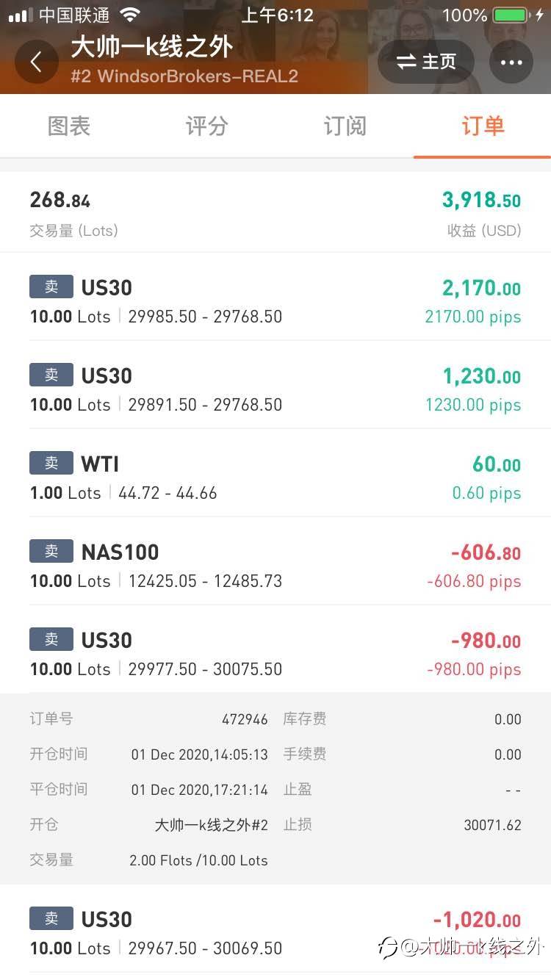Viewport: 551px width, 980px height.
Task: Select the 订单 tab
Action: (x=483, y=126)
